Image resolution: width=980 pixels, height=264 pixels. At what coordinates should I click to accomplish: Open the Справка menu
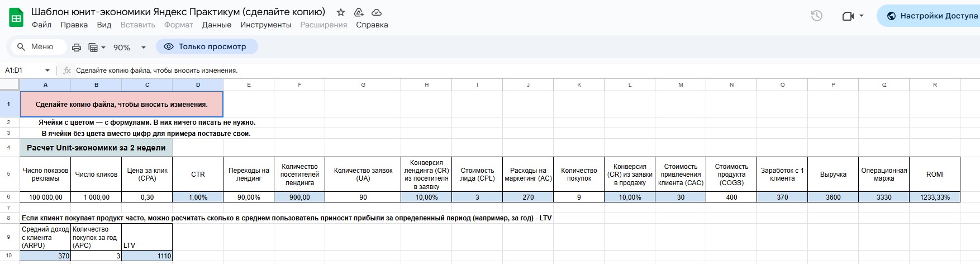tap(372, 25)
